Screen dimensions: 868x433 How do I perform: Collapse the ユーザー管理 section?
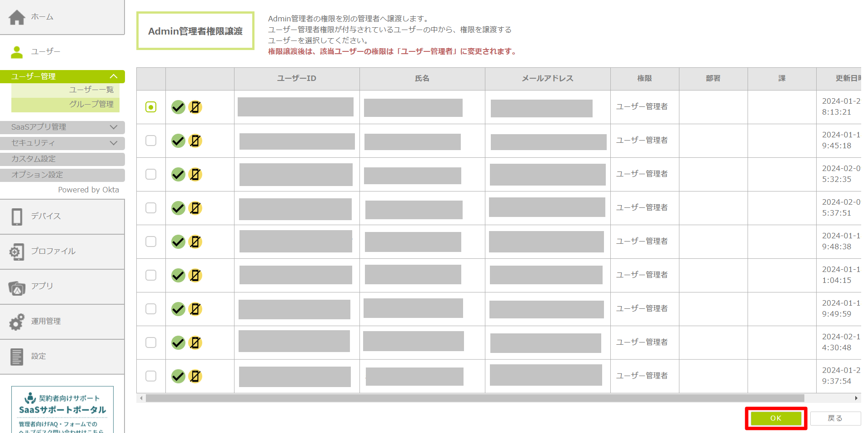click(x=114, y=76)
